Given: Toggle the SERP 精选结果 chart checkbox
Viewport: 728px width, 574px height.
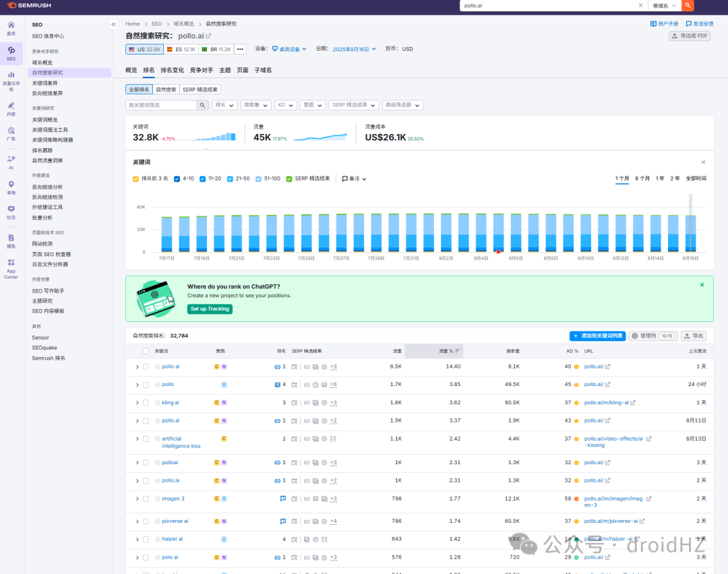Looking at the screenshot, I should tap(289, 179).
